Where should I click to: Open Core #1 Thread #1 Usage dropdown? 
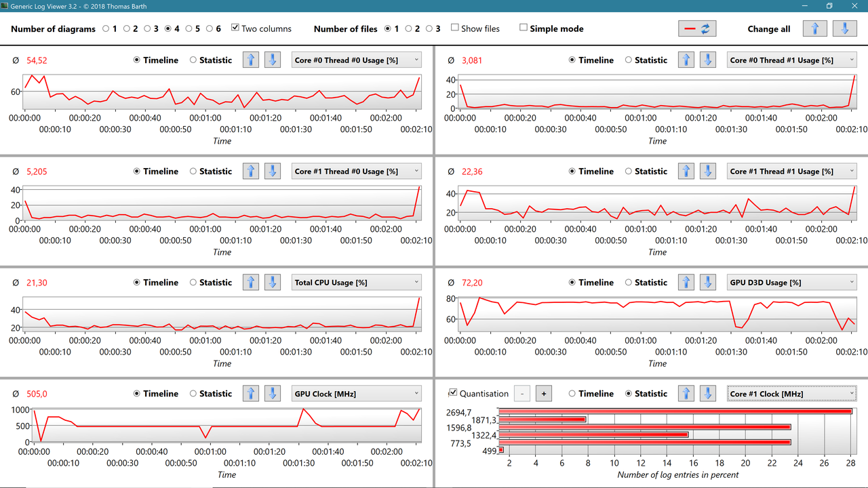click(x=791, y=171)
